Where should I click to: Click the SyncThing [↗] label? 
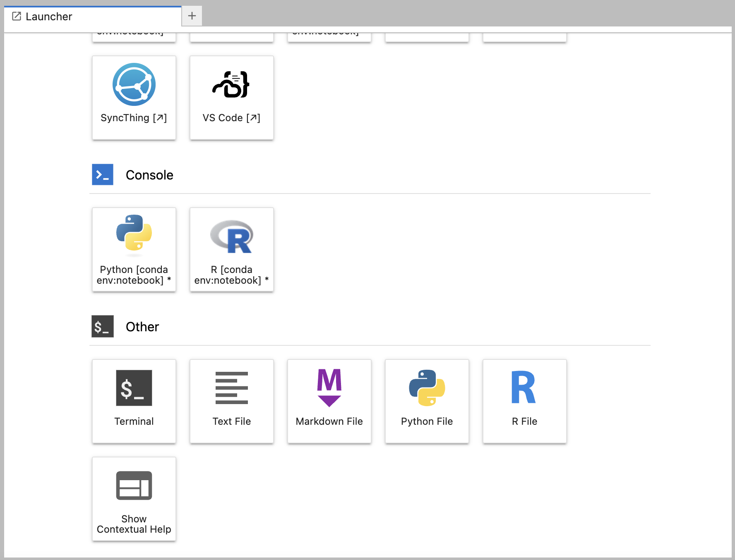[134, 118]
